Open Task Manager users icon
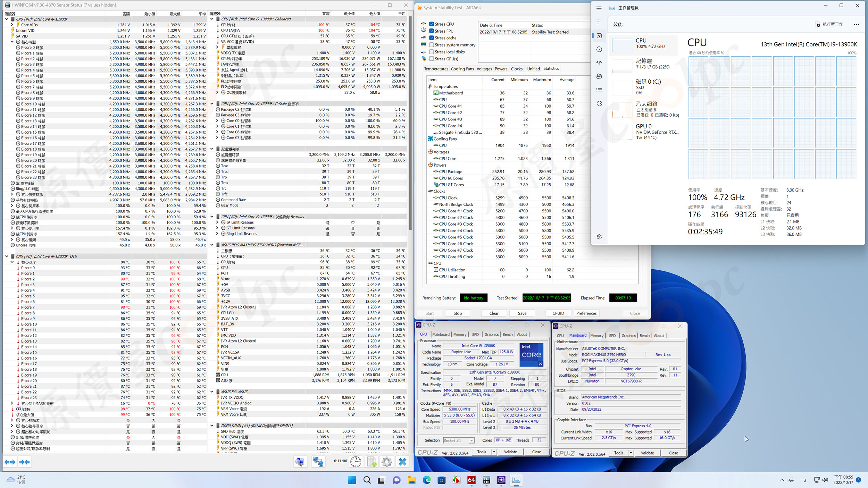 [x=599, y=76]
